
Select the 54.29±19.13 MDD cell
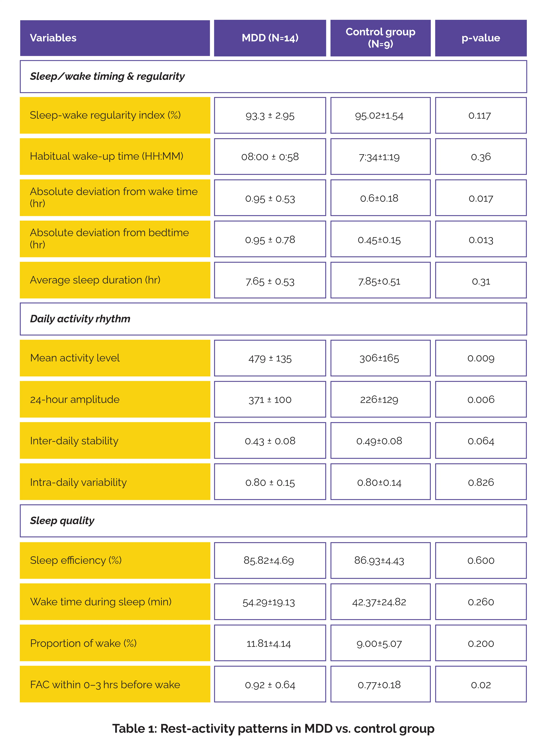point(269,602)
